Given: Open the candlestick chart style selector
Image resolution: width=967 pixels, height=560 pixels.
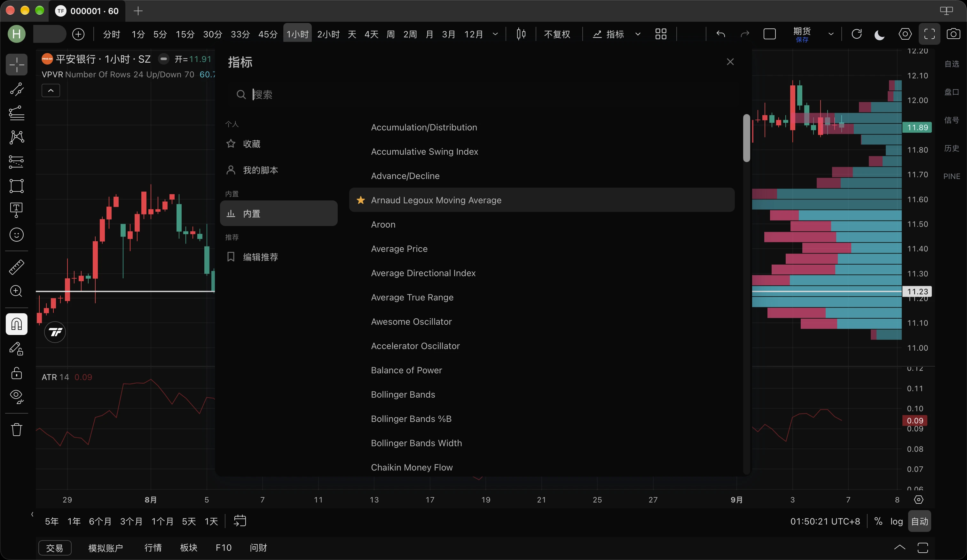Looking at the screenshot, I should pyautogui.click(x=521, y=34).
